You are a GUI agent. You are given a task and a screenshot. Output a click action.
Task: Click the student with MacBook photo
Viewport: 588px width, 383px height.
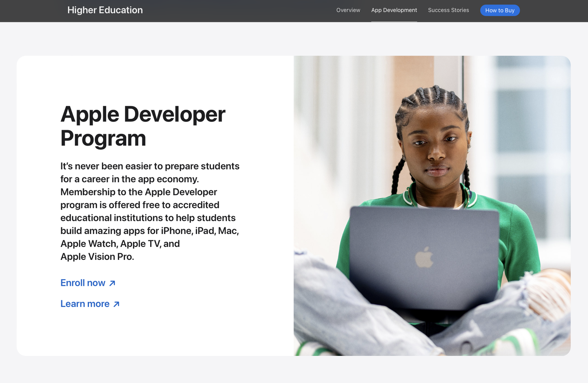pos(432,206)
